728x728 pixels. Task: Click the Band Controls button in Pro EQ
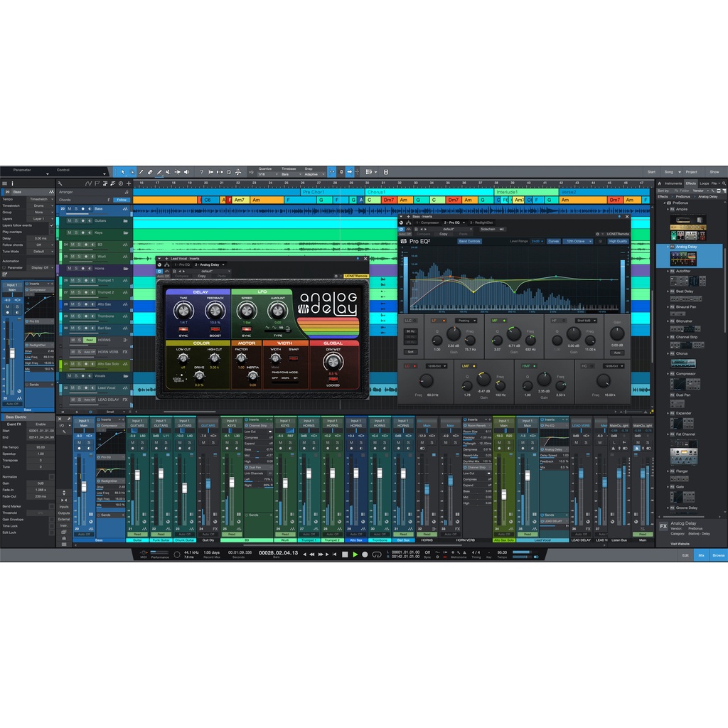(x=469, y=242)
